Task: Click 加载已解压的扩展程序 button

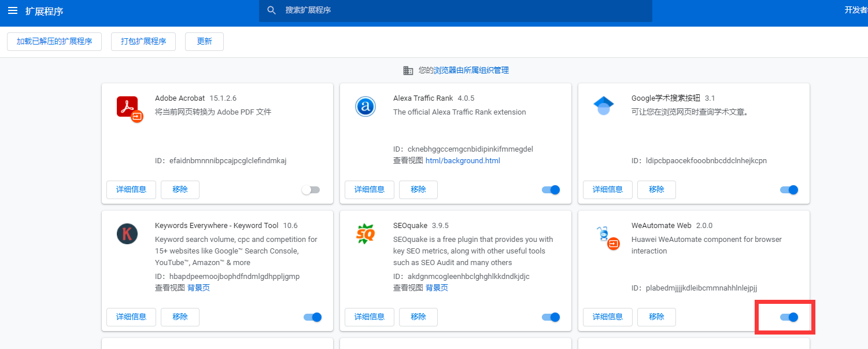Action: (54, 42)
